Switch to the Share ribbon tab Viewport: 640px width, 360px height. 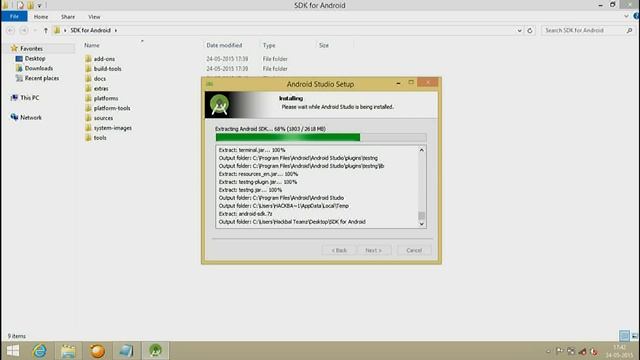[68, 17]
